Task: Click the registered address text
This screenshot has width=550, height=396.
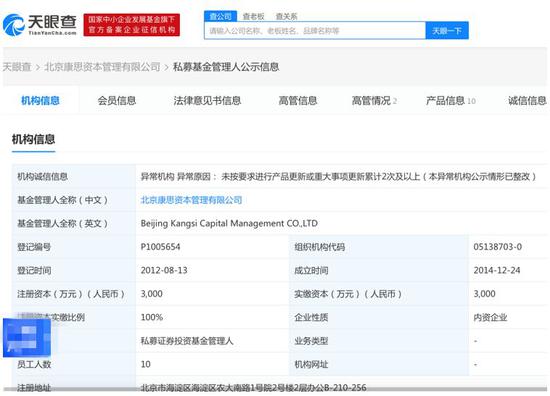Action: coord(253,388)
